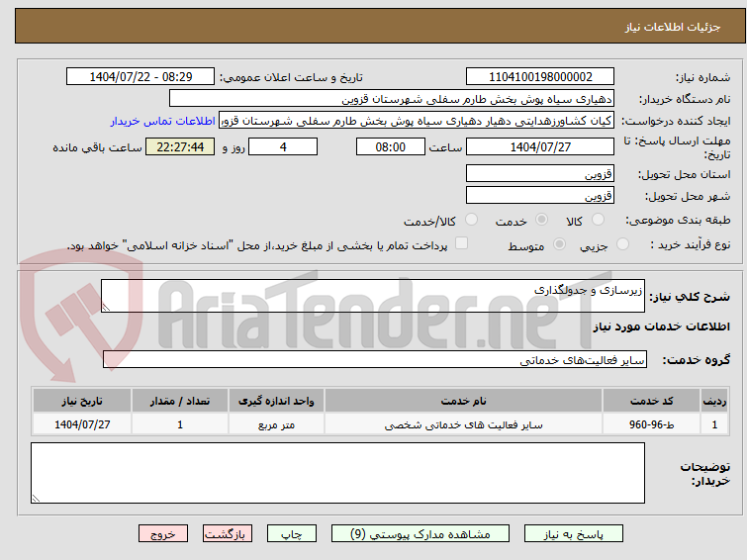Click the نام دستگاه خریدار field

[x=392, y=99]
